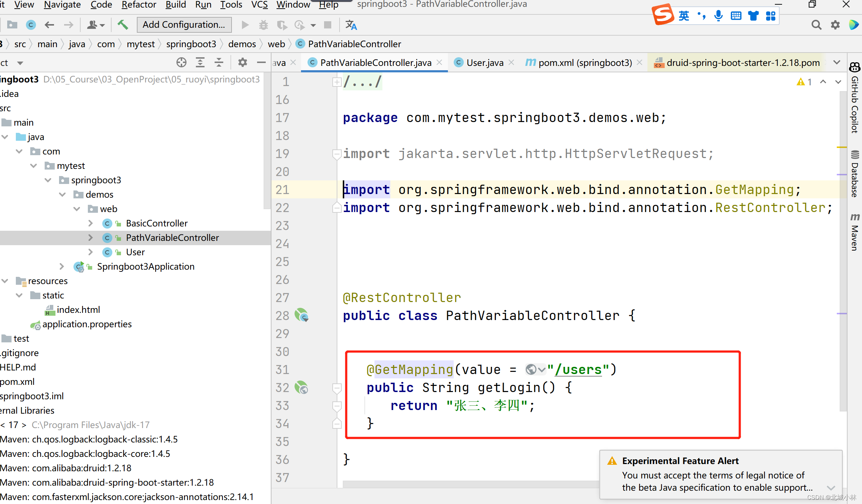Click the Sogou microphone voice input icon

[718, 16]
